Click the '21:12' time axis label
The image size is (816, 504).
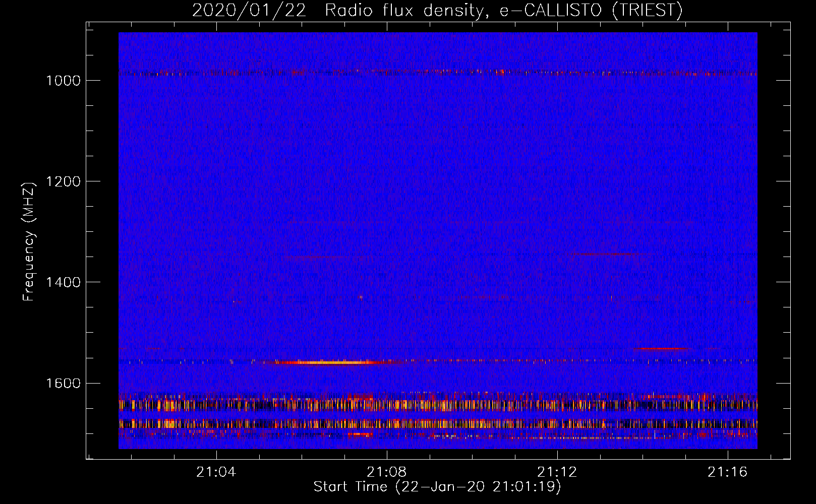[557, 472]
